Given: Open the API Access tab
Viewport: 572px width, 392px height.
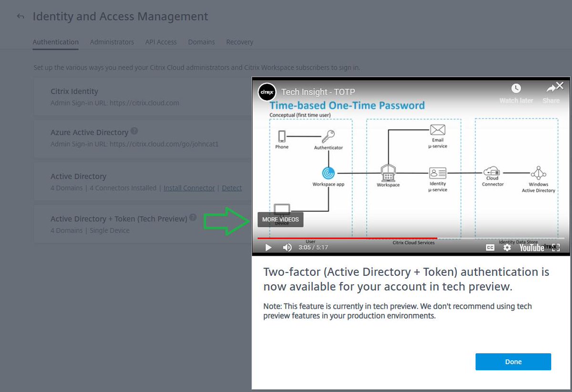Looking at the screenshot, I should (161, 42).
